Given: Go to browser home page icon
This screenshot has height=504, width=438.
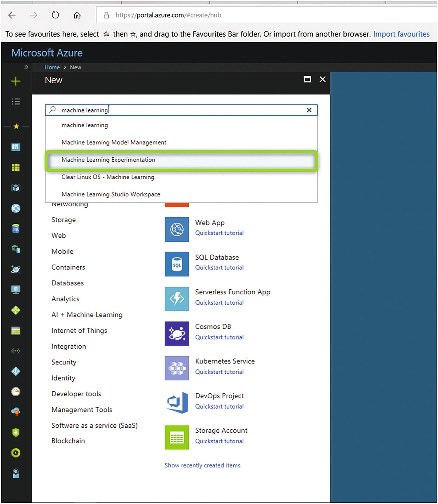Looking at the screenshot, I should tap(77, 15).
